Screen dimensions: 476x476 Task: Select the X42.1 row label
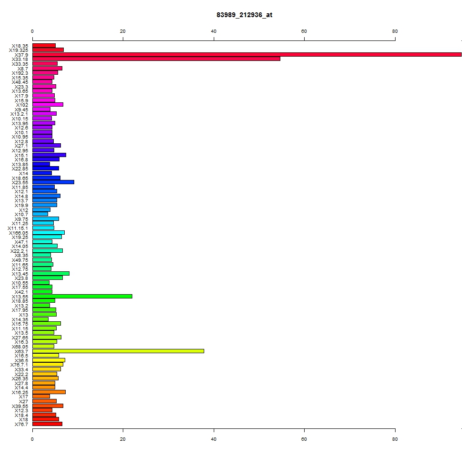coord(21,292)
